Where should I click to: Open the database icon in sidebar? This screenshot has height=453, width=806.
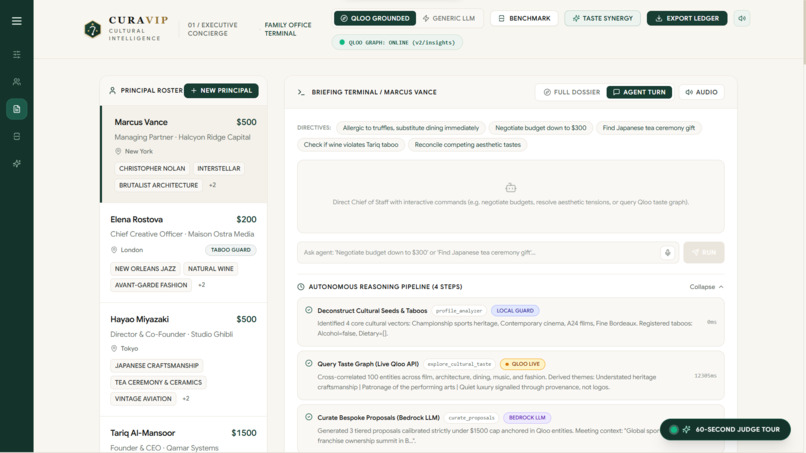coord(16,136)
